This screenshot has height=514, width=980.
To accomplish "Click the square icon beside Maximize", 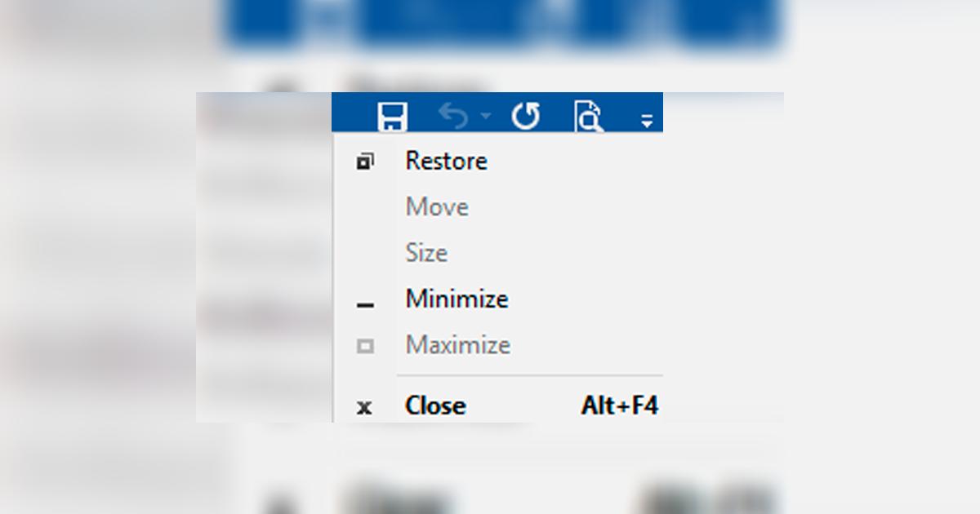I will [365, 346].
